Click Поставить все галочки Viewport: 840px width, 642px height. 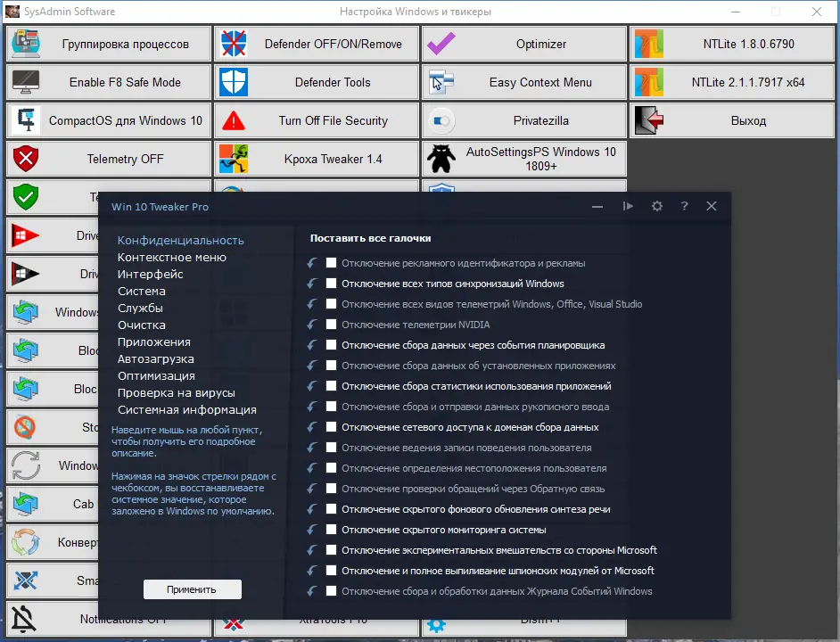pyautogui.click(x=371, y=238)
